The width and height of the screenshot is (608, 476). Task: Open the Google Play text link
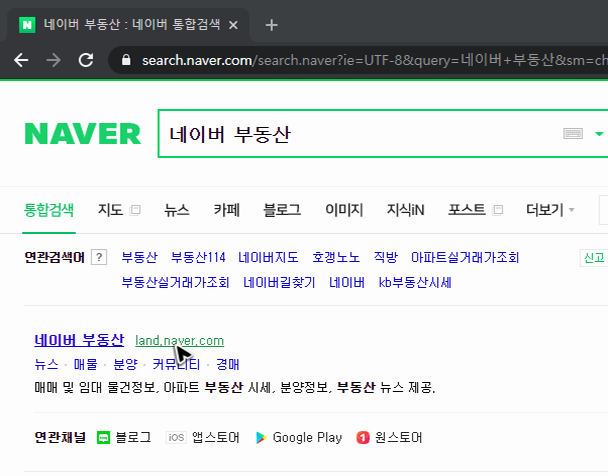pos(307,438)
